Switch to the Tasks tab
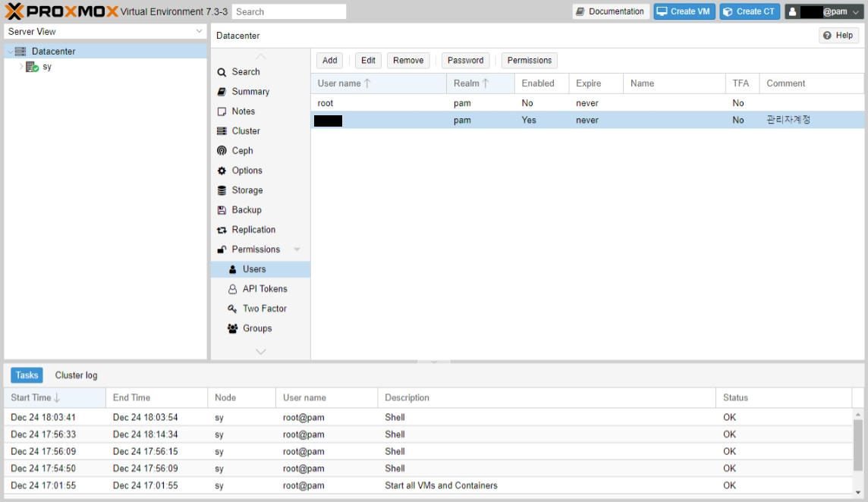 [x=27, y=375]
